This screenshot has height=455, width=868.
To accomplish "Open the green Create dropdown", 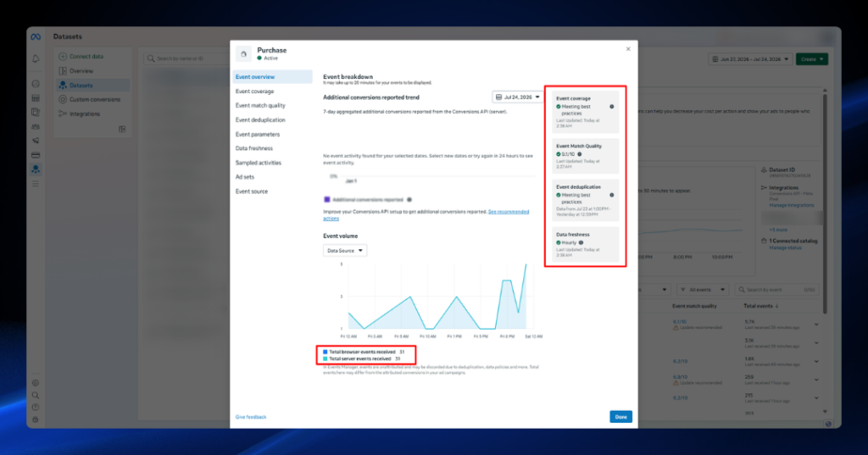I will [811, 59].
